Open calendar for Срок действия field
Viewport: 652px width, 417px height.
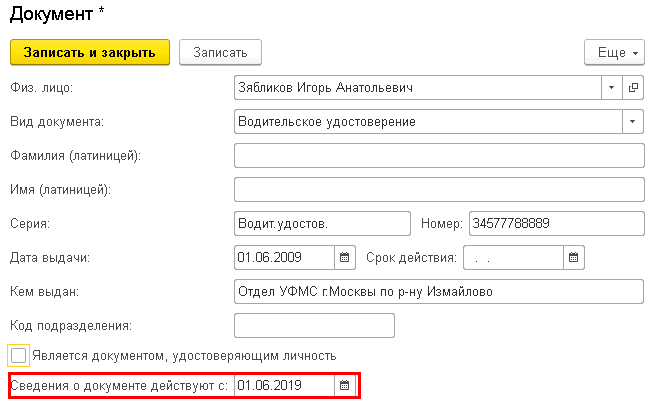point(574,257)
